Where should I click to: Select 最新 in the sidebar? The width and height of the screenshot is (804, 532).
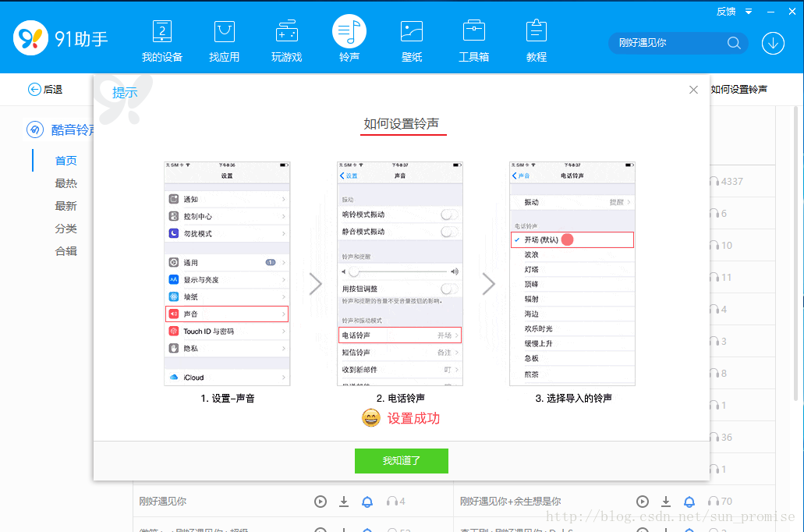coord(66,206)
